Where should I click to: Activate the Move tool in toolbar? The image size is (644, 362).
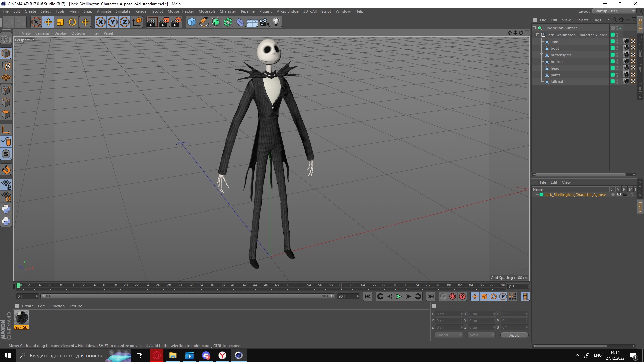(48, 22)
